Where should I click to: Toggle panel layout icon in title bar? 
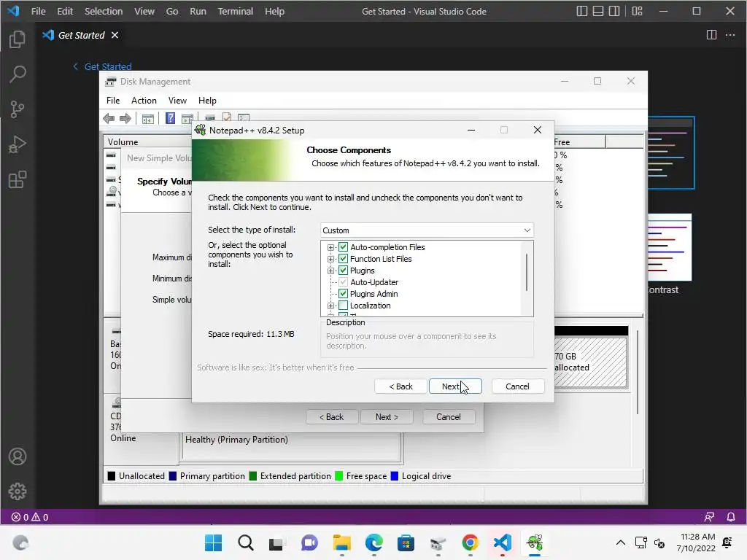point(598,11)
